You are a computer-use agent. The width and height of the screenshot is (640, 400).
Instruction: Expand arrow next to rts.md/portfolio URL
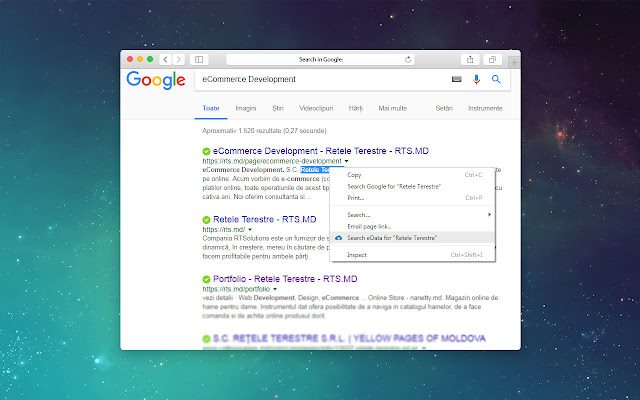click(275, 289)
